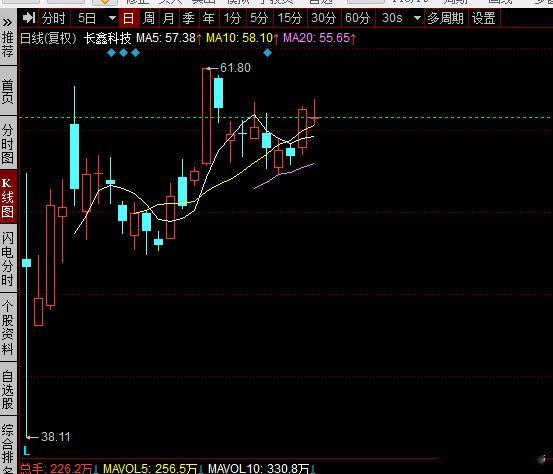553x474 pixels.
Task: Select the 1分 minute period
Action: click(x=232, y=18)
